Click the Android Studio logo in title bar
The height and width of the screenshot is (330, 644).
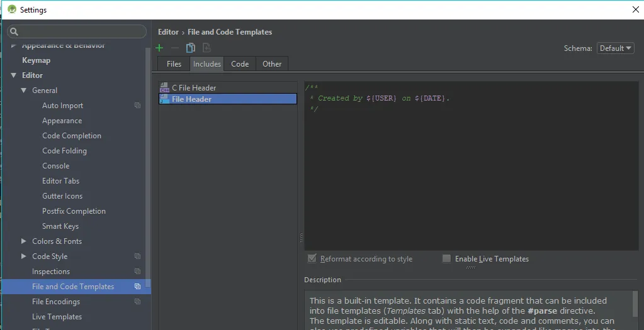coord(12,9)
